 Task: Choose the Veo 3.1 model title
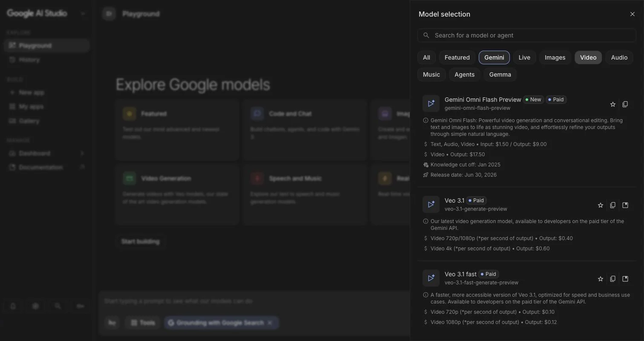click(x=454, y=201)
